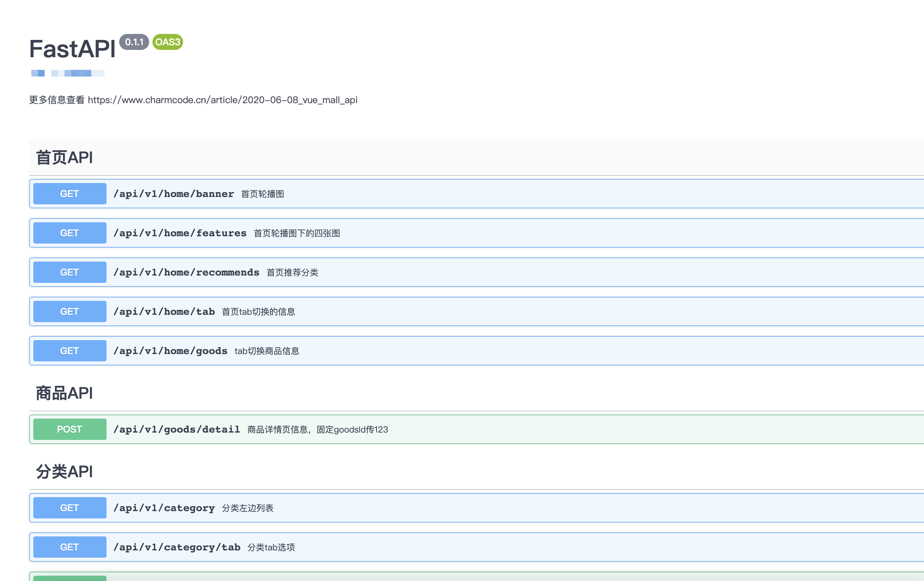Expand GET /api/v1/home/banner endpoint

coord(174,194)
